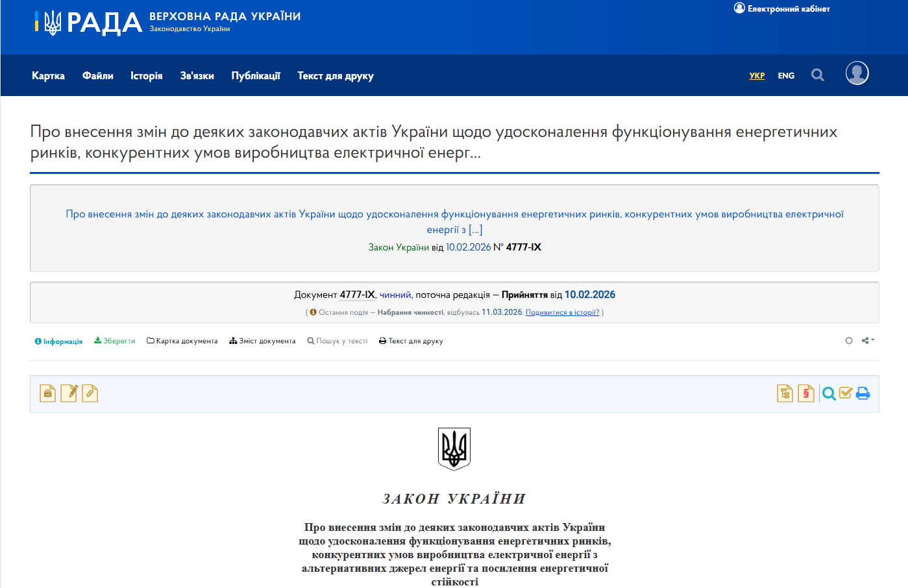The image size is (908, 588).
Task: Click the чинний status link
Action: click(395, 295)
